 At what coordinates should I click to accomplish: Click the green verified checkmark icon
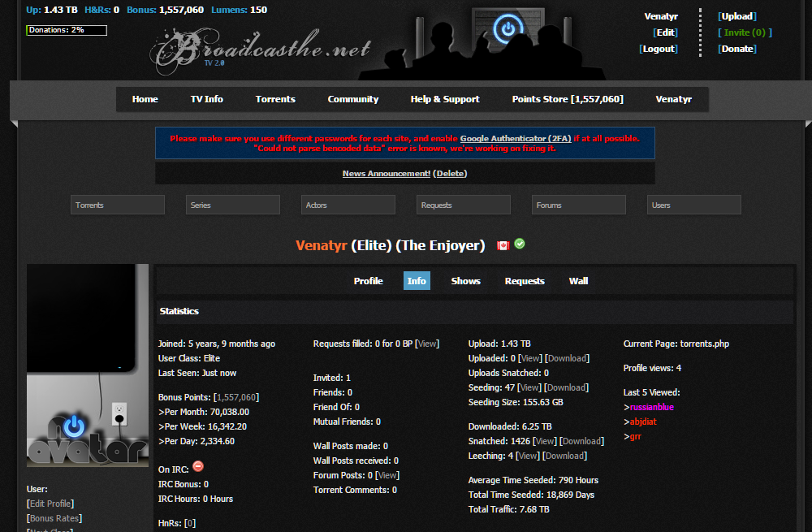[520, 244]
